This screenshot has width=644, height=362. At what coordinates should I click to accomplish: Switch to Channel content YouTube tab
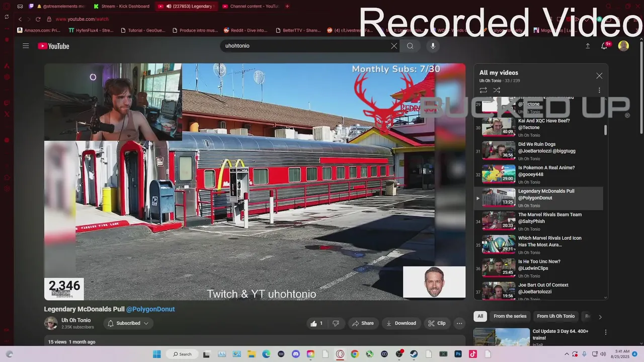(251, 6)
